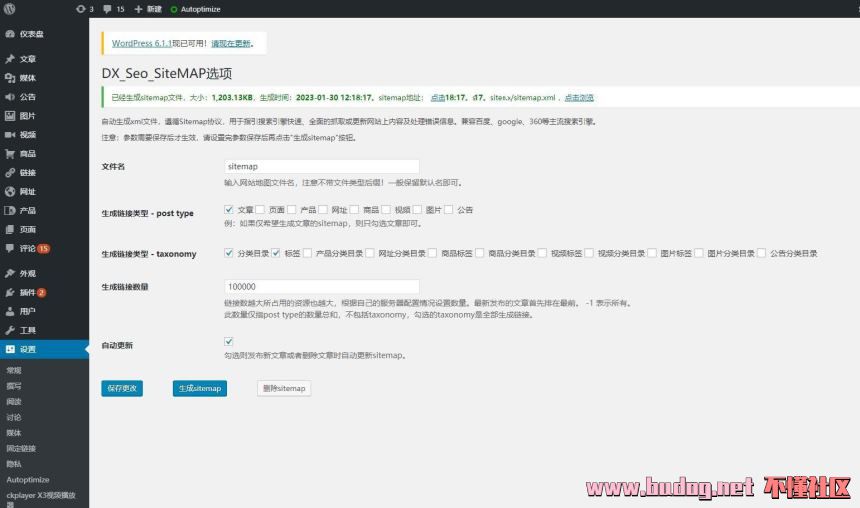Click the 评论 comment icon in sidebar
Image resolution: width=860 pixels, height=508 pixels.
(10, 248)
